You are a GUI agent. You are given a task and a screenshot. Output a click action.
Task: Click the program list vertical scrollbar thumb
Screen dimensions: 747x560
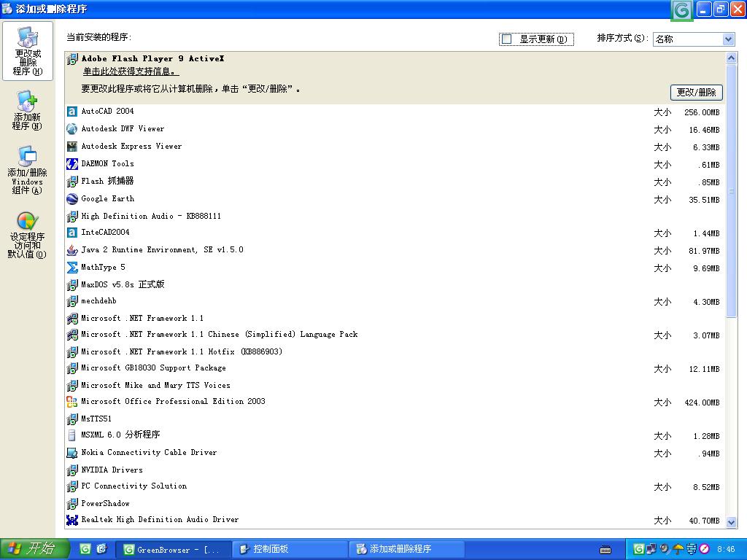731,190
